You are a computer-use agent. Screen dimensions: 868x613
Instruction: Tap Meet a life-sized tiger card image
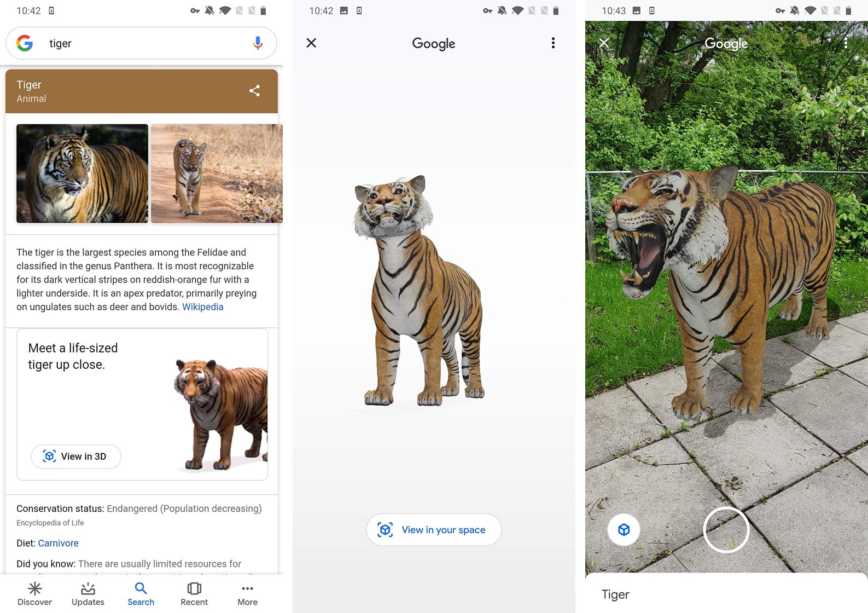click(221, 415)
